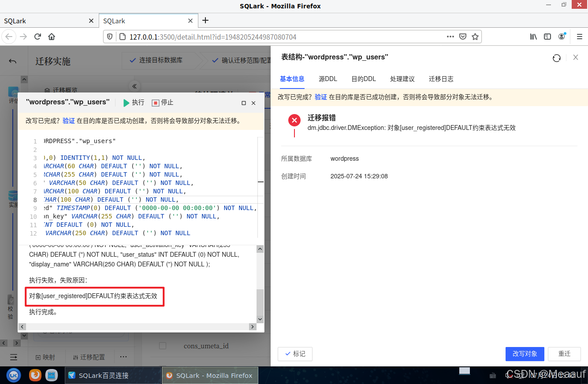Click the 重迁 button
588x384 pixels.
click(564, 354)
